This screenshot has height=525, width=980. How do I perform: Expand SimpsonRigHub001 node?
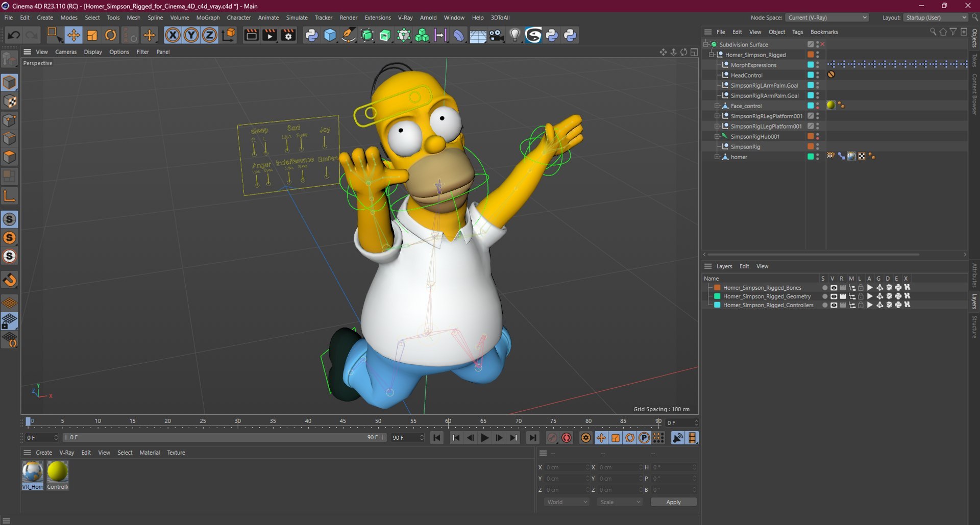717,136
